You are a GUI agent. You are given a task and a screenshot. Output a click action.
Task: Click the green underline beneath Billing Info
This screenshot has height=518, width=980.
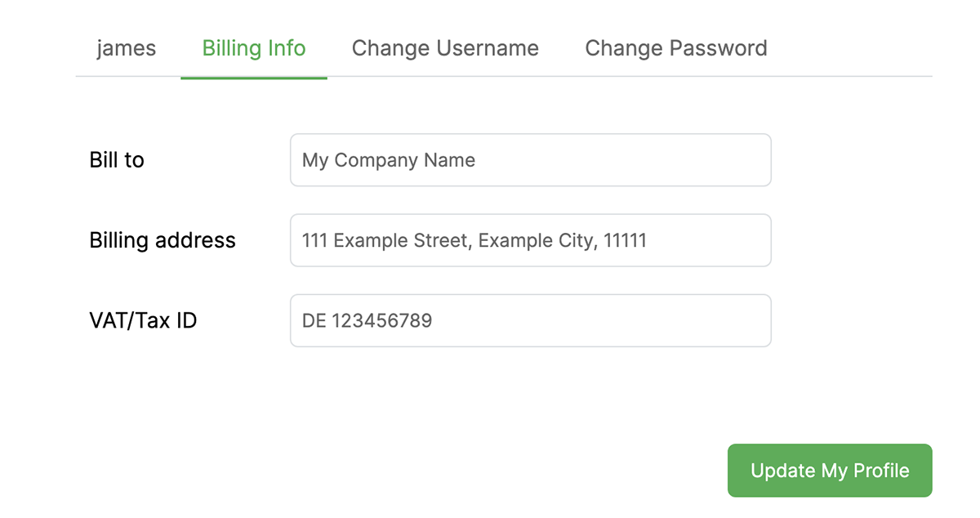pos(254,78)
